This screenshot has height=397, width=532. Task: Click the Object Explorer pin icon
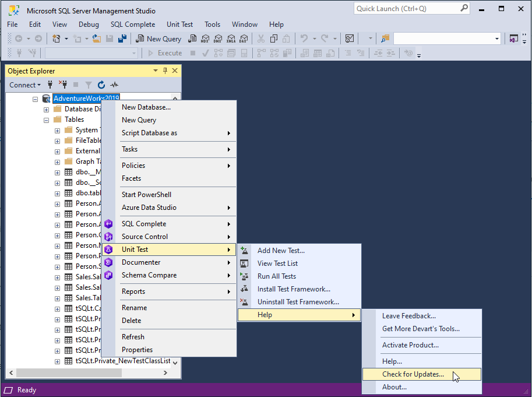click(x=165, y=71)
